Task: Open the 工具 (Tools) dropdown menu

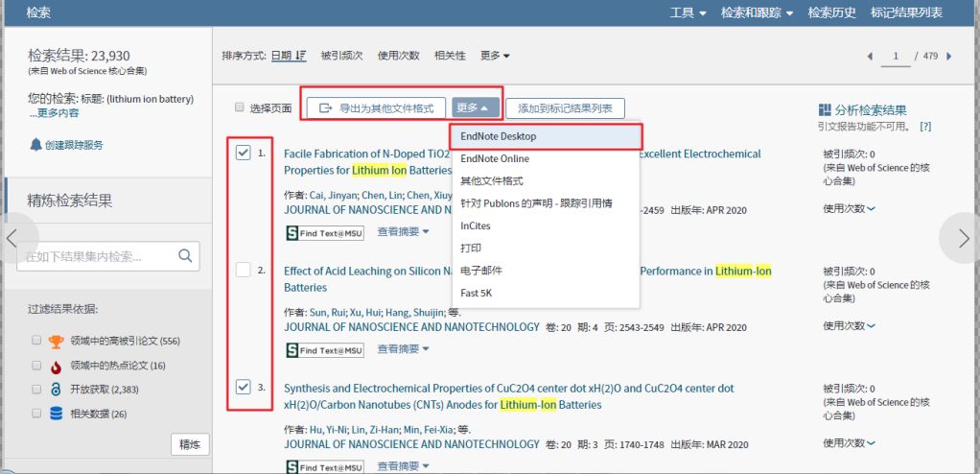Action: [x=688, y=12]
